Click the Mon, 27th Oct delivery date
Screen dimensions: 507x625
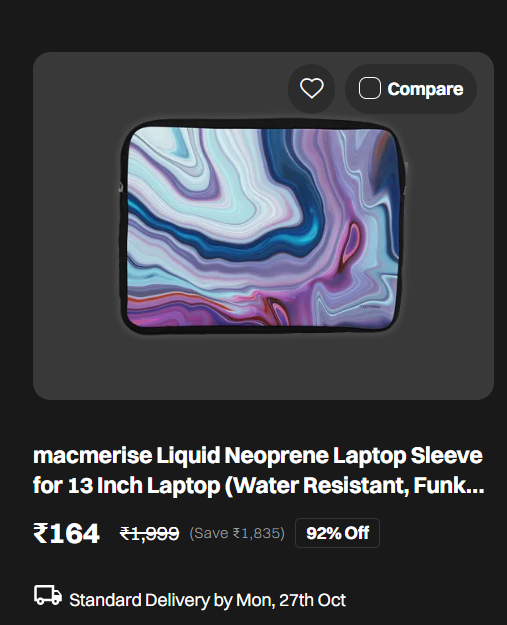click(291, 600)
